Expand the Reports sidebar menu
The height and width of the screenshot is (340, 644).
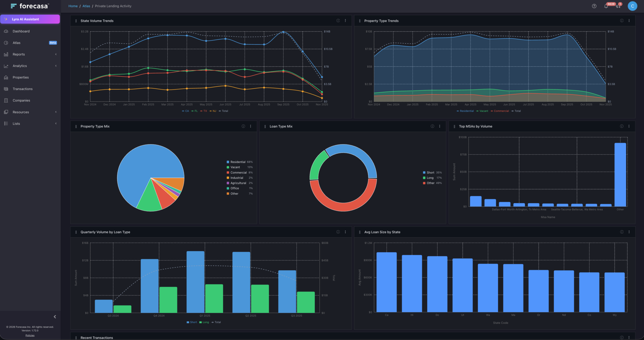[19, 54]
